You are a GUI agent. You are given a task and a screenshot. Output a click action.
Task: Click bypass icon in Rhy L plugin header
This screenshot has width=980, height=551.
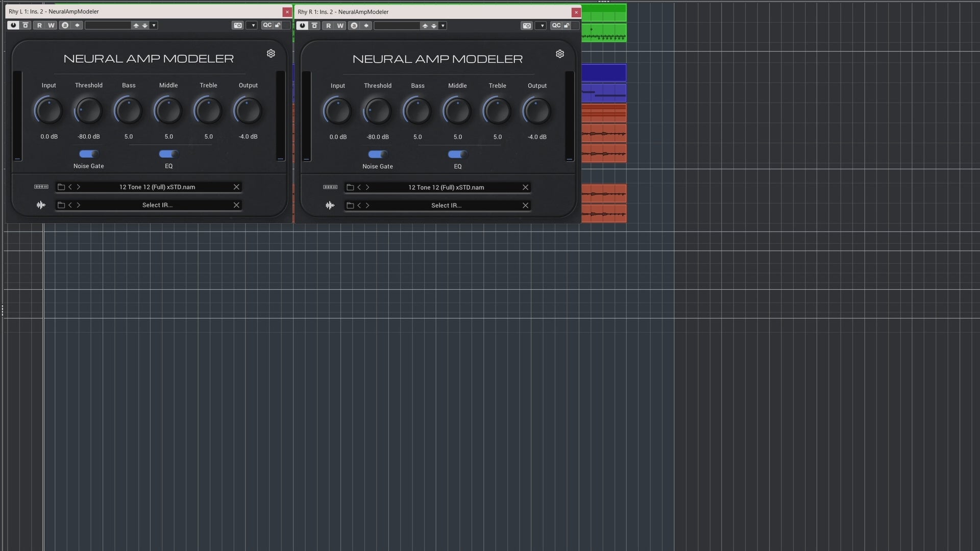[x=26, y=25]
